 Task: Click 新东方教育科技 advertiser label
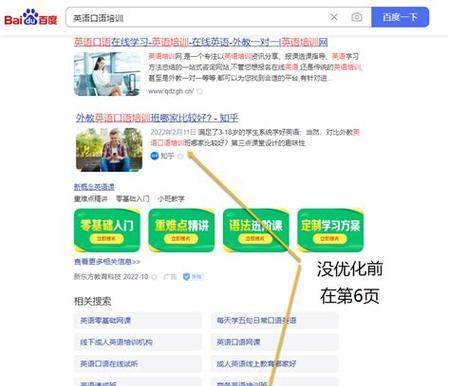tap(98, 277)
